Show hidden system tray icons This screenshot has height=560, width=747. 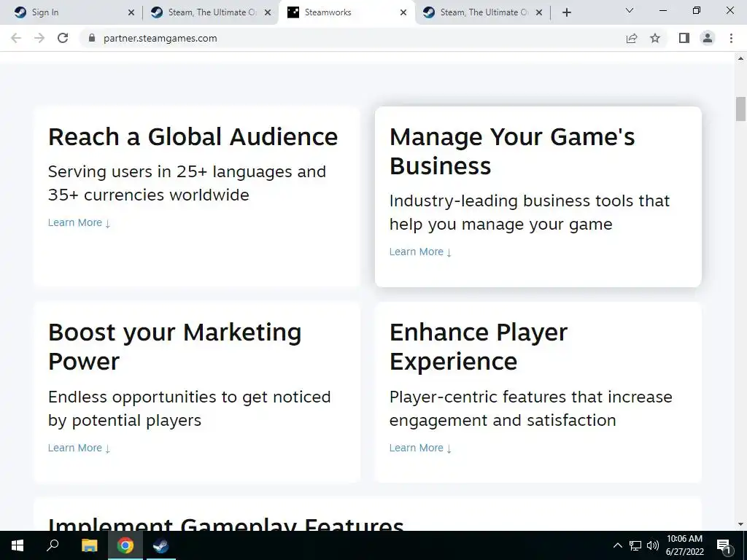click(x=617, y=545)
